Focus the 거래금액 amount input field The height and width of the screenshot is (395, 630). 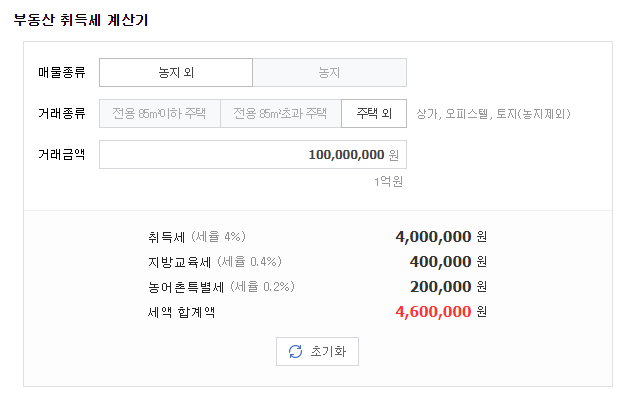pos(253,155)
